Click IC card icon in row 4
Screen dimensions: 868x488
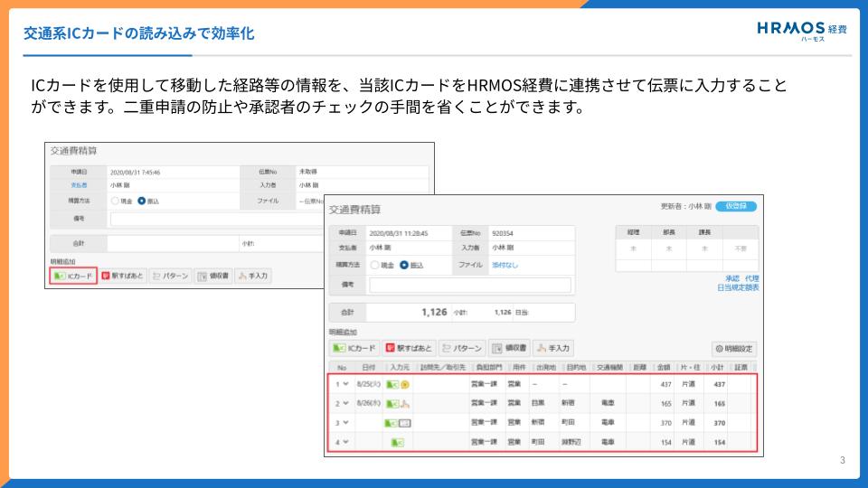click(398, 443)
